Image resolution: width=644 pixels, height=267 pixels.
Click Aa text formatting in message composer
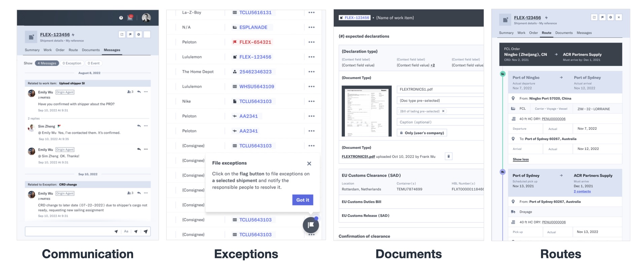point(126,231)
